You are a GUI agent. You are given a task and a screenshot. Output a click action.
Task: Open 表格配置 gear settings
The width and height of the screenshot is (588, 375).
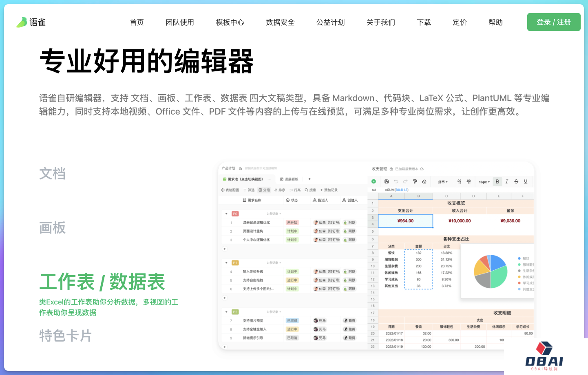point(230,190)
